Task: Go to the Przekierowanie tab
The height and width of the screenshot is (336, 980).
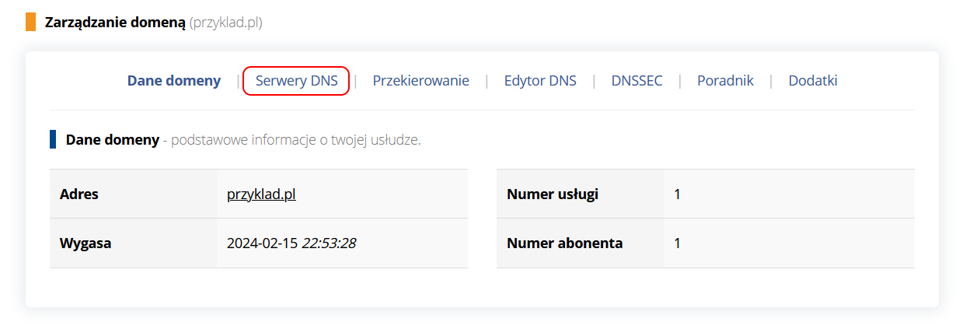Action: pos(420,81)
